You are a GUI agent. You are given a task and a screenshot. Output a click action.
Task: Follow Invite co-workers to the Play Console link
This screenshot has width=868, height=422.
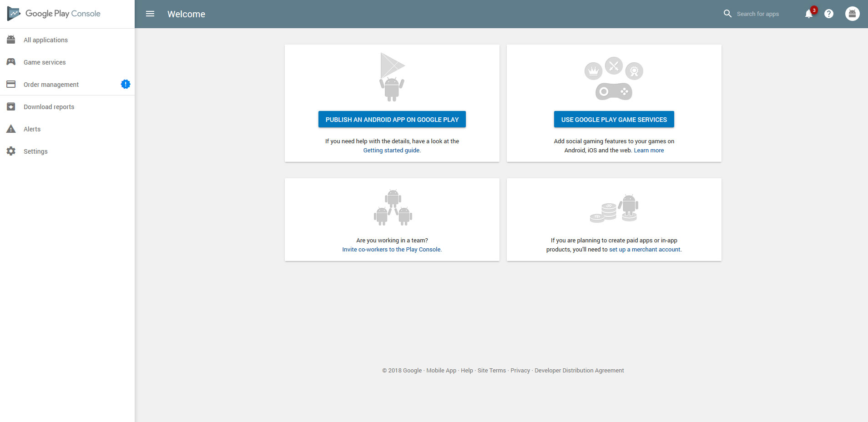click(391, 250)
